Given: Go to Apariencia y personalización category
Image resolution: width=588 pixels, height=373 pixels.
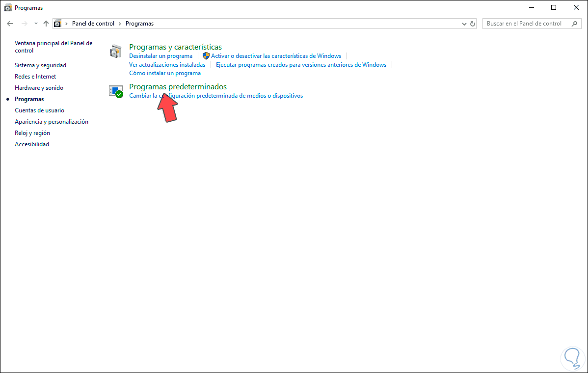Looking at the screenshot, I should 52,121.
